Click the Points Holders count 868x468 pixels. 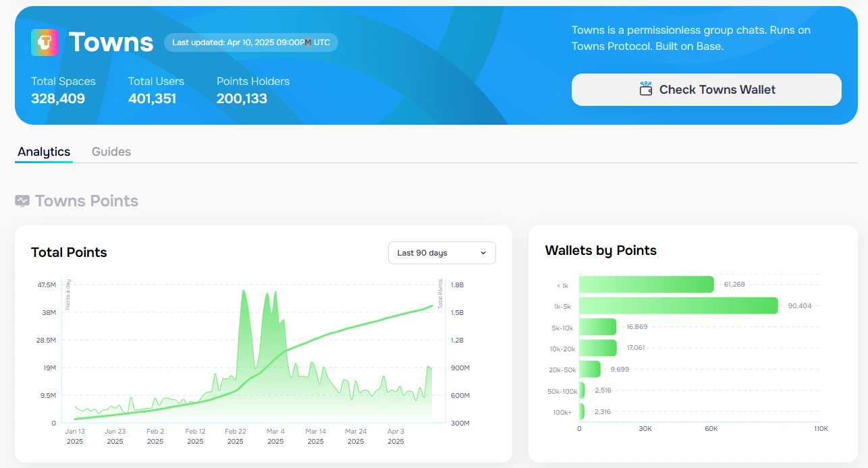(242, 98)
